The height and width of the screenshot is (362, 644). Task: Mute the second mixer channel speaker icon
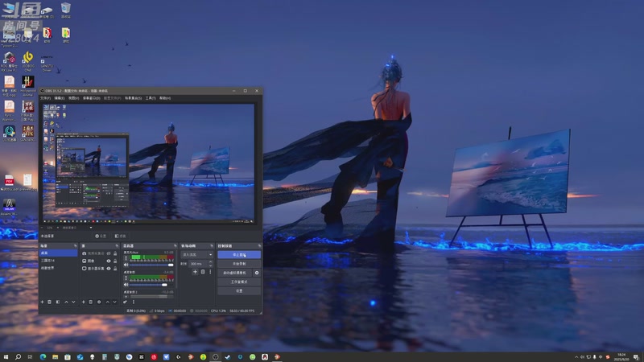(126, 285)
